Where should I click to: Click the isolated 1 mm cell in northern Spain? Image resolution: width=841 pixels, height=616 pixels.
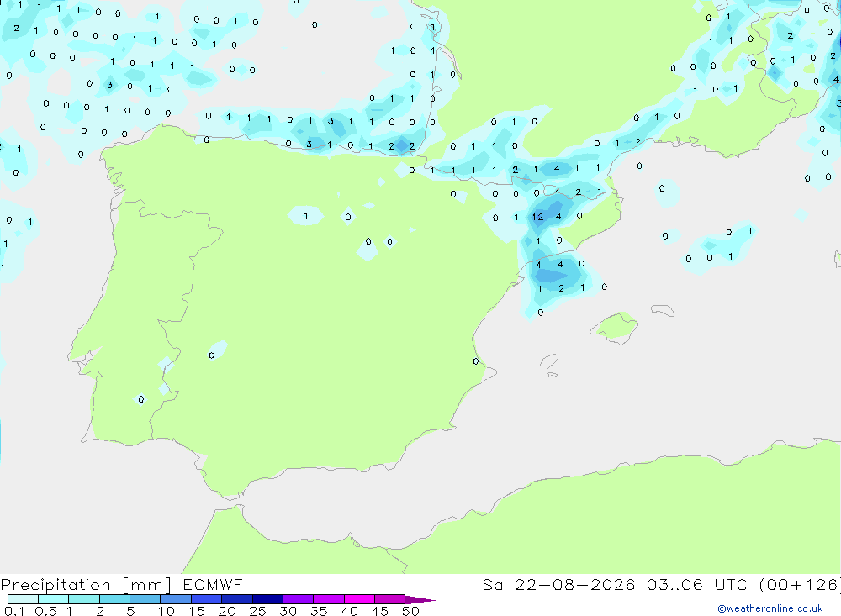[306, 216]
